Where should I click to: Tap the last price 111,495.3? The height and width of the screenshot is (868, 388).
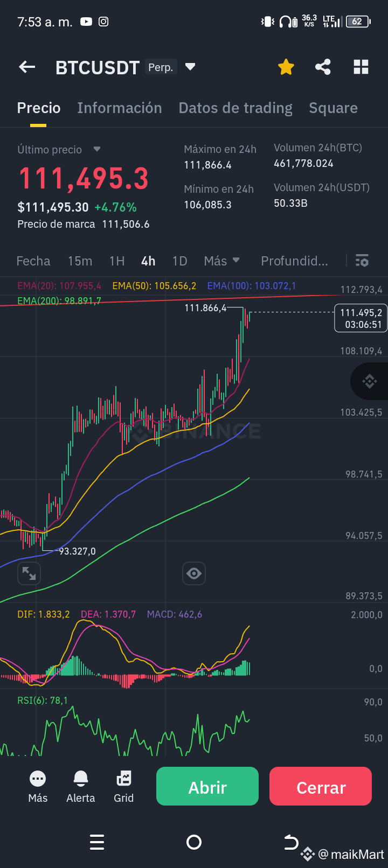coord(84,178)
